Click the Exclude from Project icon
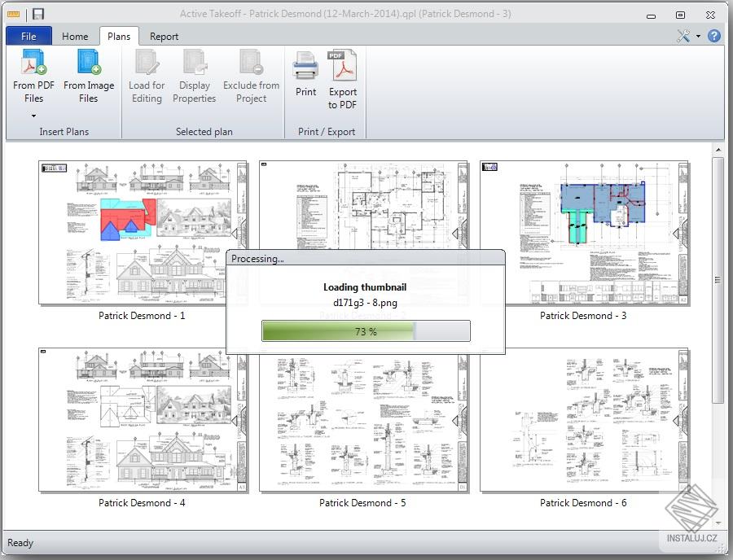Image resolution: width=733 pixels, height=560 pixels. [x=252, y=63]
